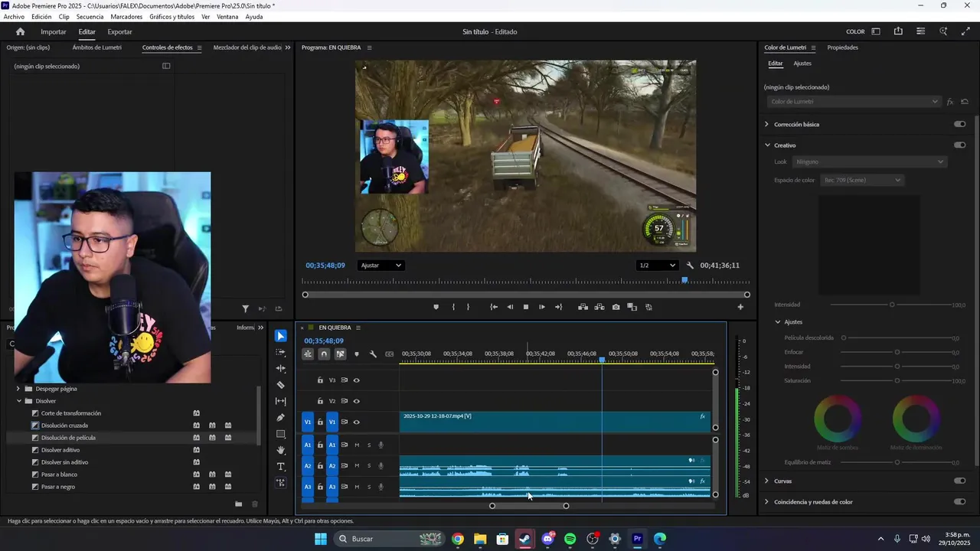
Task: Open the Ámbitos de Lumetri tab
Action: 96,47
